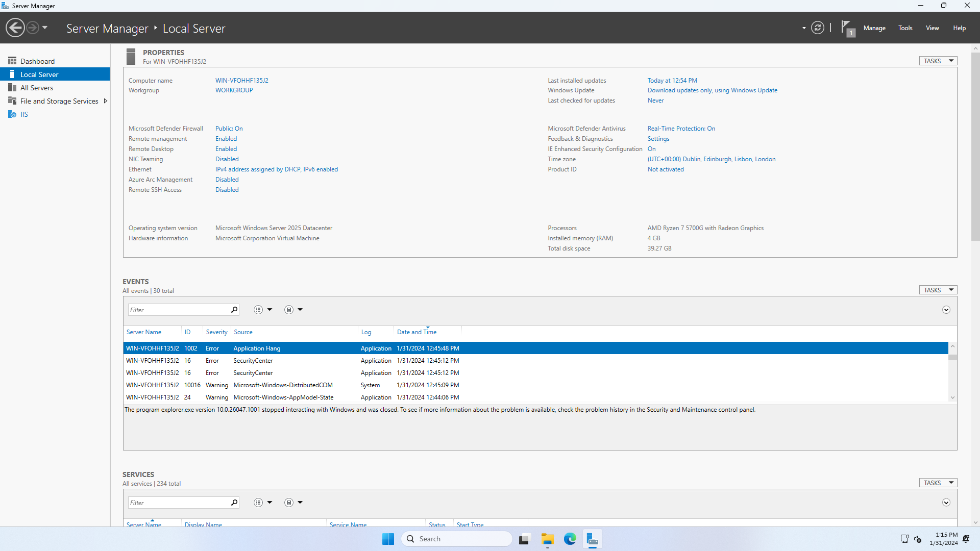980x551 pixels.
Task: Expand the Events section collapse chevron
Action: point(946,310)
